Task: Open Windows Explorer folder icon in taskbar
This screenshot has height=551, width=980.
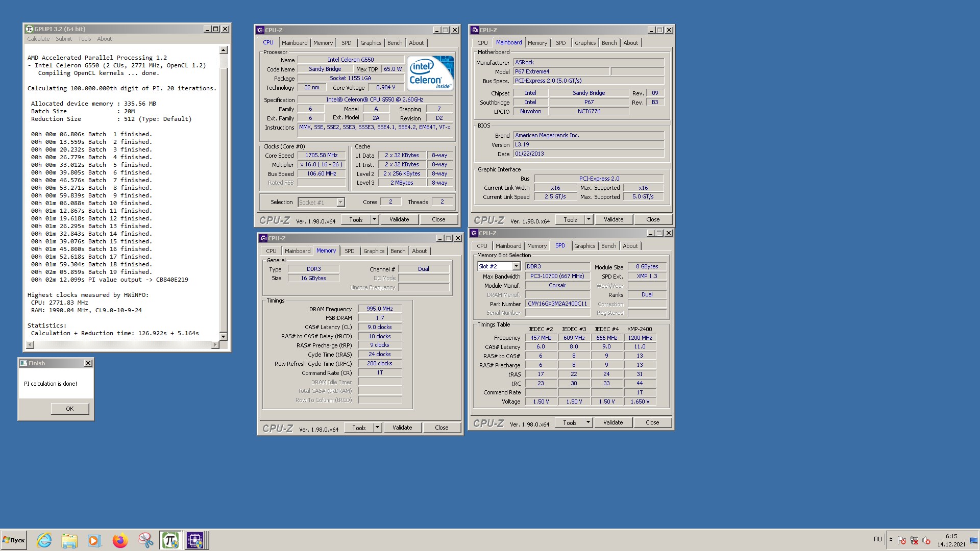Action: (69, 540)
